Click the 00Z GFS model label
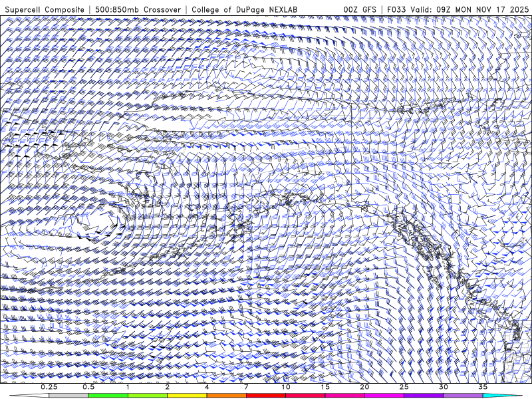532x399 pixels. coord(360,9)
